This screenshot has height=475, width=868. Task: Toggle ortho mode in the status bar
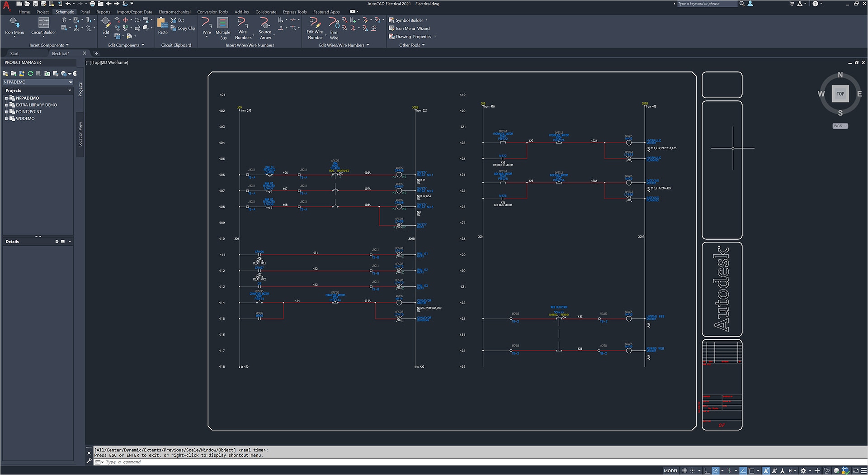point(707,470)
